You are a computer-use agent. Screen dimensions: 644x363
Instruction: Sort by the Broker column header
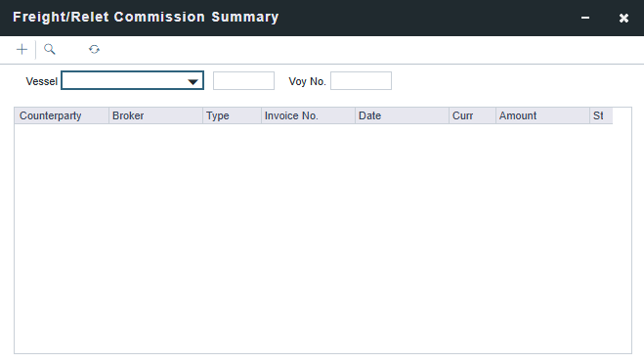(x=155, y=115)
